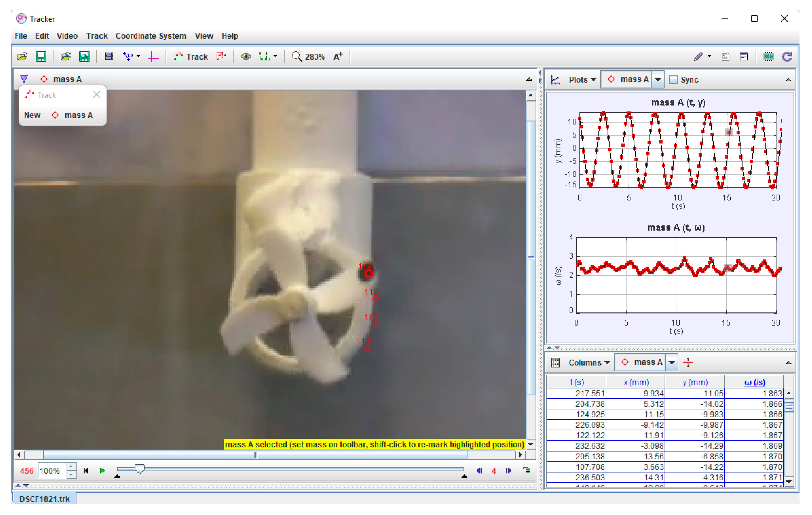Viewport: 812px width, 515px height.
Task: Open the Video menu
Action: tap(67, 36)
